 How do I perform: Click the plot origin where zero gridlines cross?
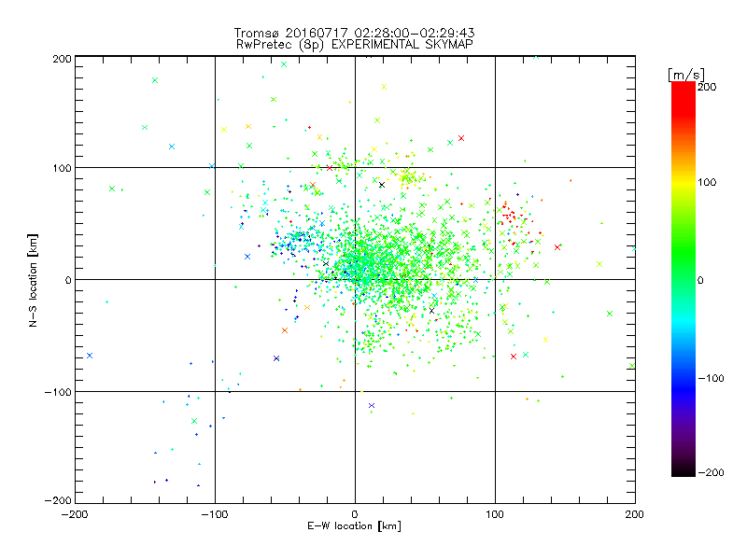click(x=355, y=279)
